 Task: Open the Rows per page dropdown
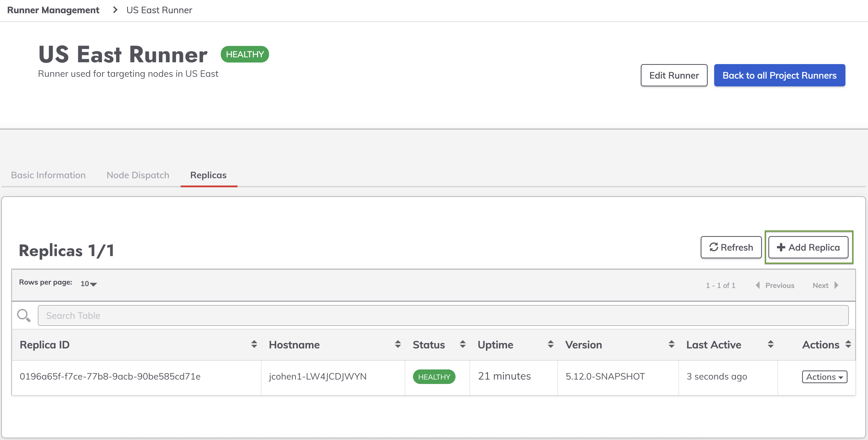click(89, 284)
